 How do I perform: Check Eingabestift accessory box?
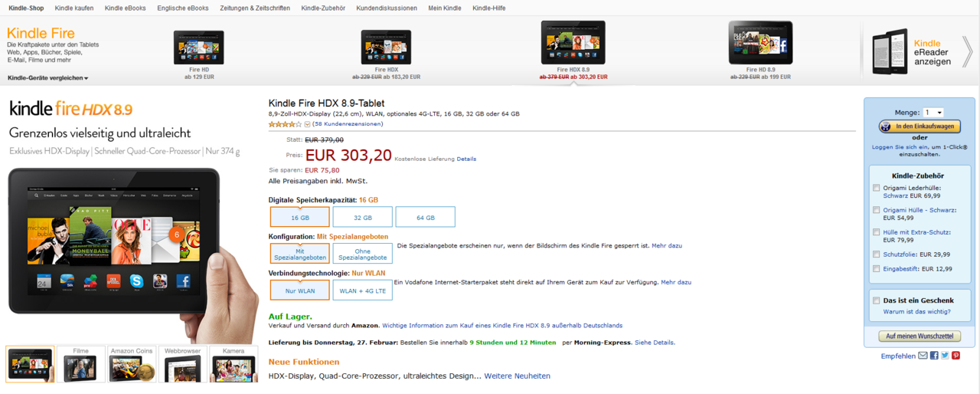pyautogui.click(x=877, y=268)
